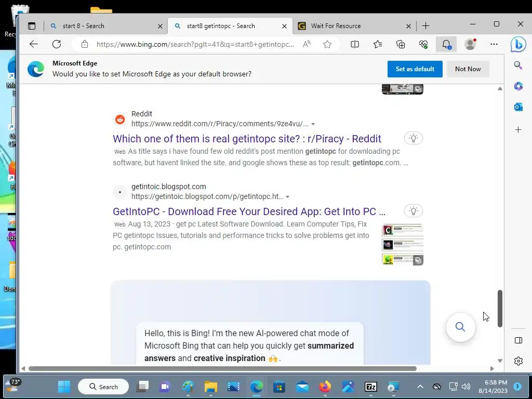
Task: Close the 'start 8 - Search' tab
Action: [x=160, y=26]
